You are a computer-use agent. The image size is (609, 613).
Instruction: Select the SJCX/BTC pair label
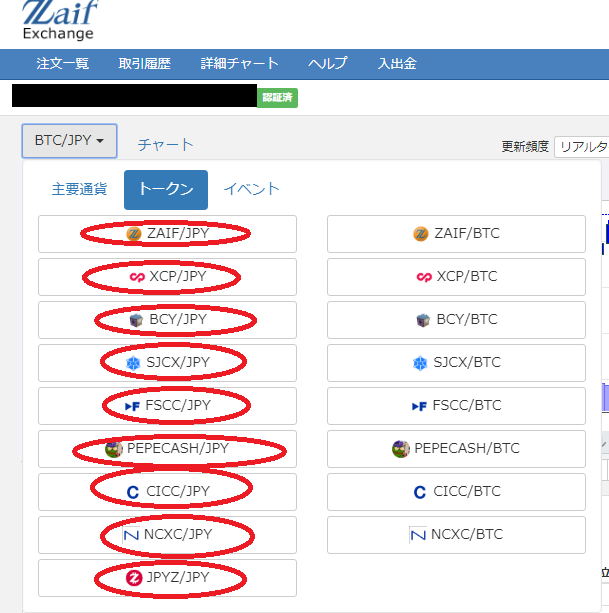[x=467, y=362]
